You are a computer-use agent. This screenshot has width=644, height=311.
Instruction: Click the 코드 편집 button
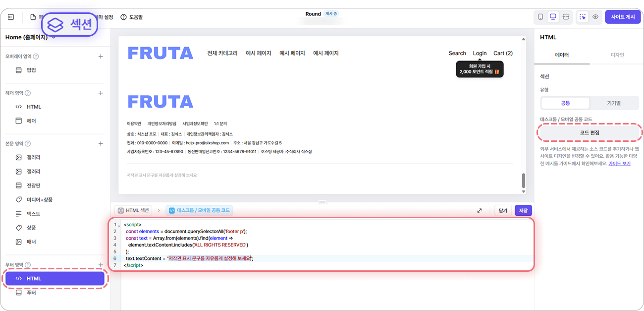[x=590, y=133]
